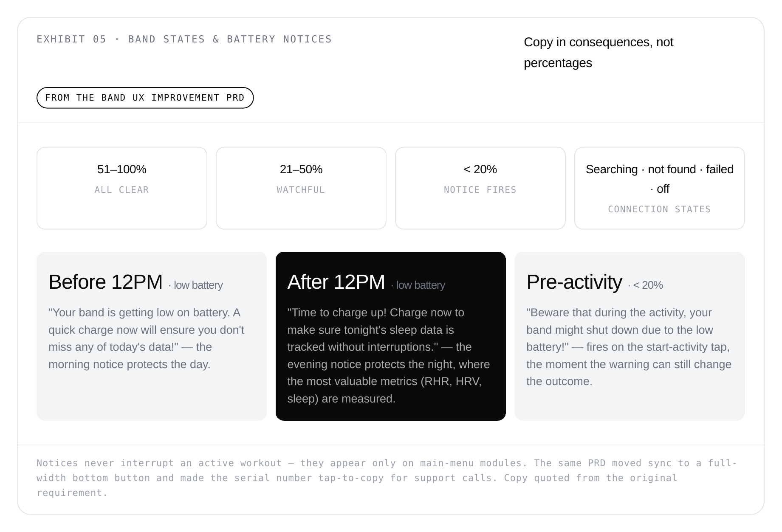Open the dark After 12PM panel
The image size is (782, 532).
[x=391, y=336]
